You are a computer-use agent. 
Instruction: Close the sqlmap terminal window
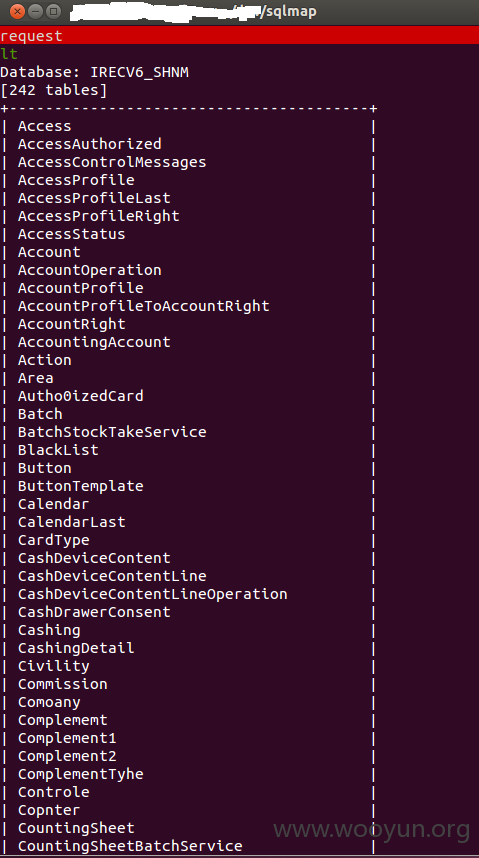[x=18, y=11]
